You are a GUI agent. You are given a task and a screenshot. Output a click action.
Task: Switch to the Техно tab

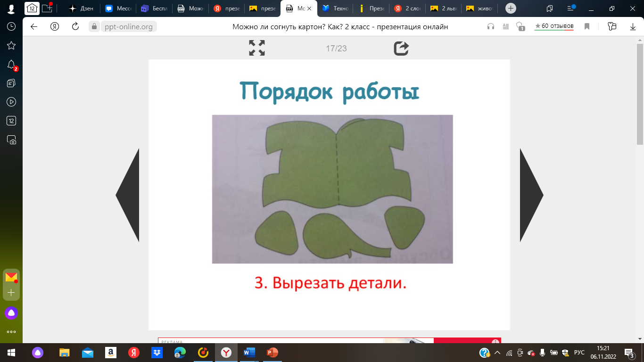tap(335, 8)
